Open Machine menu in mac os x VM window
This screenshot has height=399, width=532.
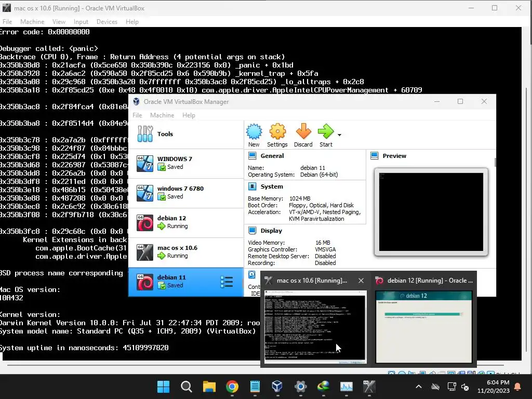32,22
